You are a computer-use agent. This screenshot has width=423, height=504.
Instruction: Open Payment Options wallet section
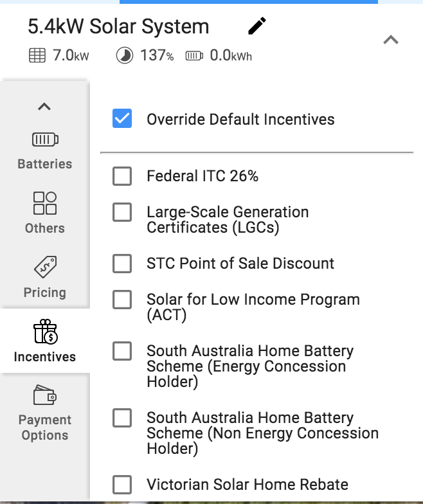click(45, 413)
